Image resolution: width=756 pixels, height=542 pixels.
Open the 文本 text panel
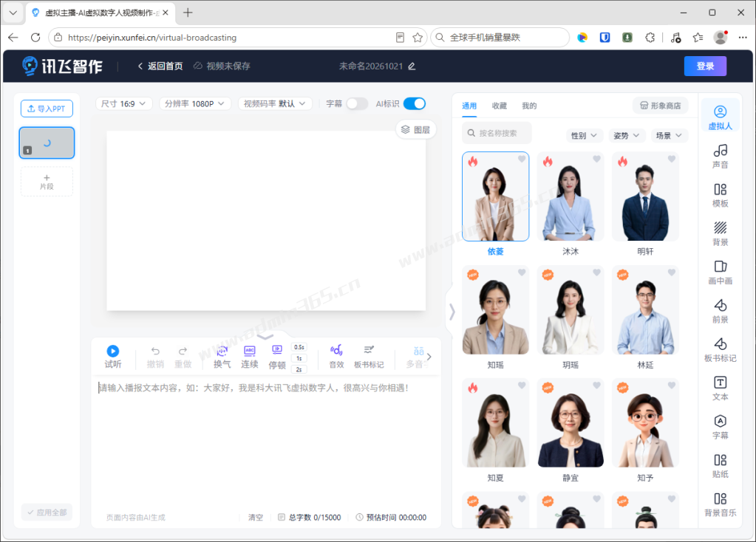coord(720,388)
